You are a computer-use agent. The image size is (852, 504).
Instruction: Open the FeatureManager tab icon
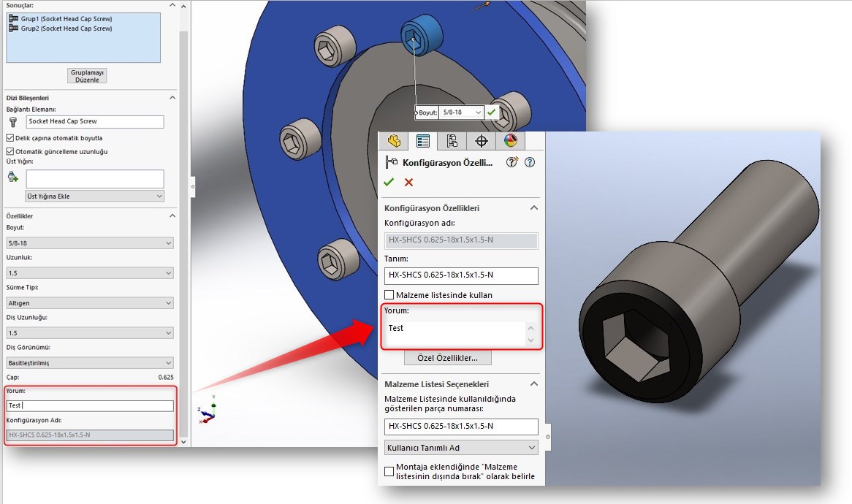pos(394,141)
